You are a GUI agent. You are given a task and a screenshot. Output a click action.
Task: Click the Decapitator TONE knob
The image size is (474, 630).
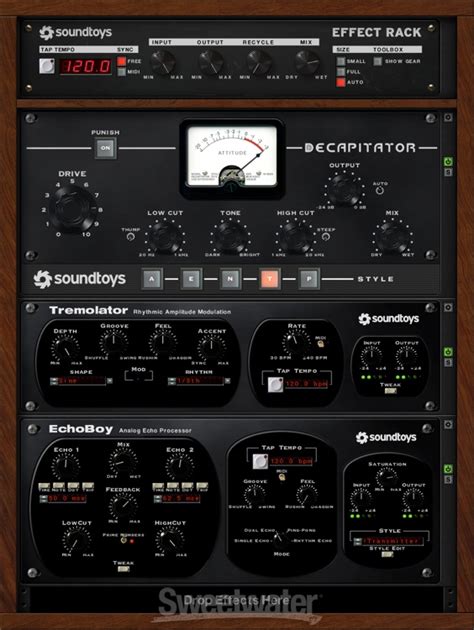(230, 236)
